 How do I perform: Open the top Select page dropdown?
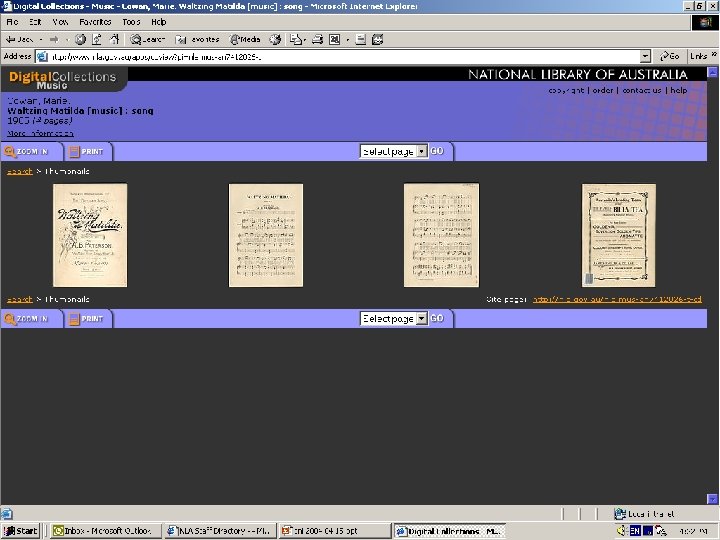coord(394,152)
